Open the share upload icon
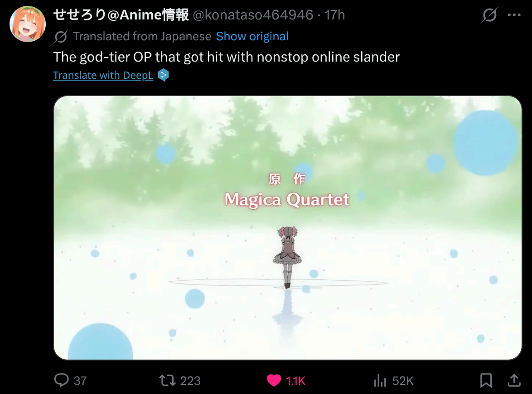The width and height of the screenshot is (532, 394). (x=514, y=380)
